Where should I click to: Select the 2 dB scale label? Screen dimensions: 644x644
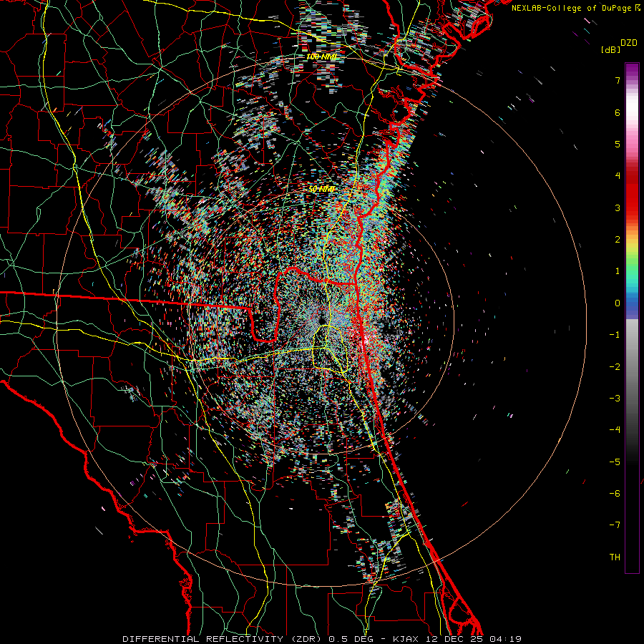[618, 240]
